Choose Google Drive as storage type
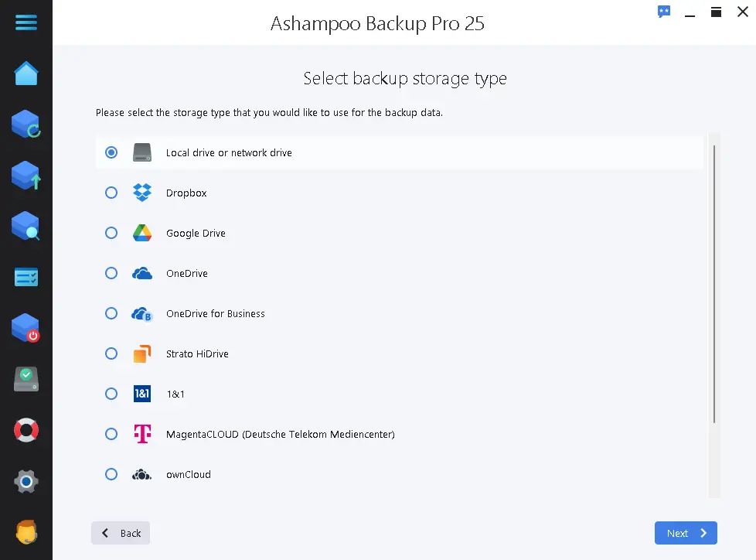 tap(111, 233)
